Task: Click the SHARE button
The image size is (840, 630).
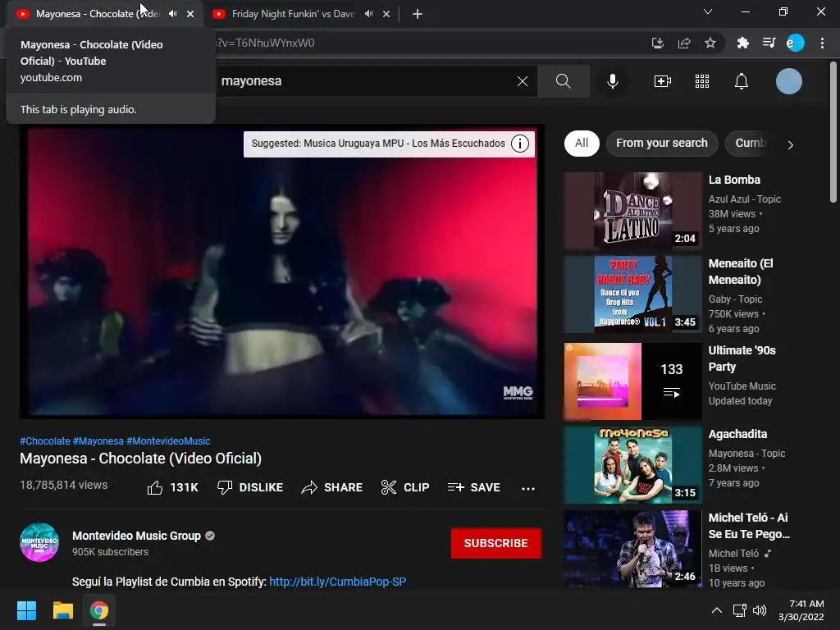Action: coord(332,487)
